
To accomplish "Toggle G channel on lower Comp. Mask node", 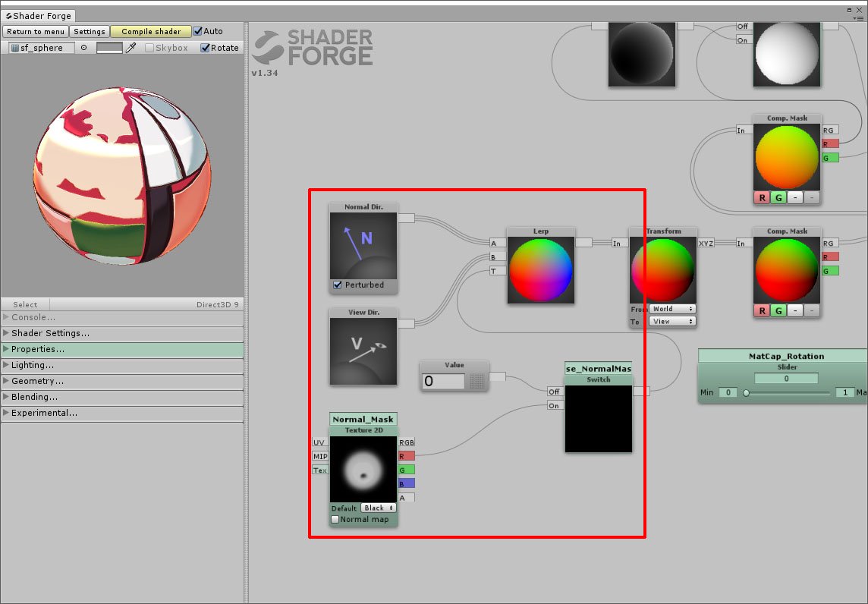I will [x=778, y=310].
